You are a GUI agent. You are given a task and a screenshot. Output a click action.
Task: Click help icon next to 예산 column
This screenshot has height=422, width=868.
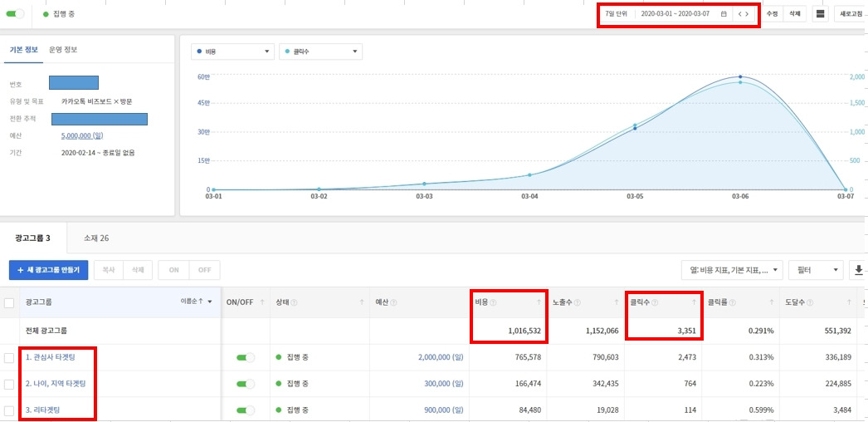point(394,302)
